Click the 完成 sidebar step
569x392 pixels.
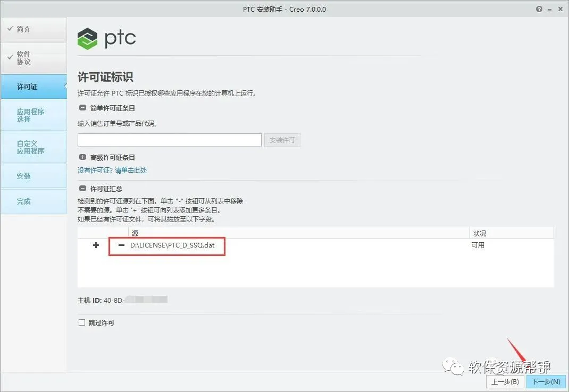point(34,201)
